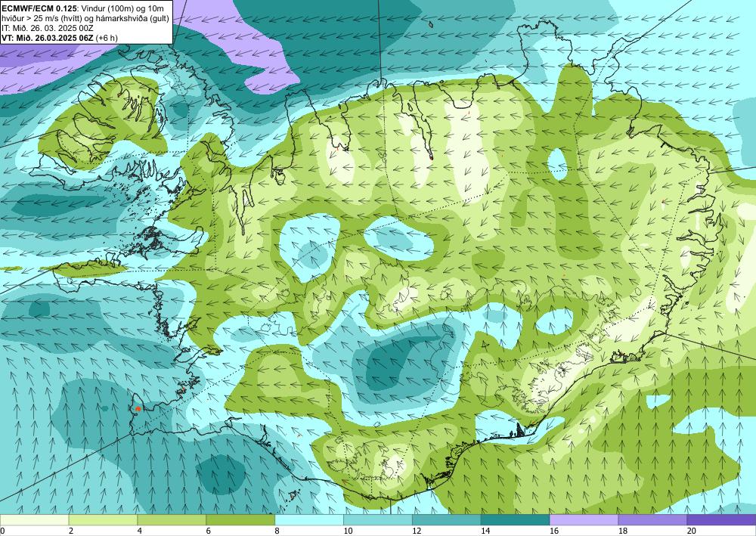The width and height of the screenshot is (756, 536).
Task: Click the medium purple 18–20 m/s legend swatch
Action: pyautogui.click(x=652, y=520)
